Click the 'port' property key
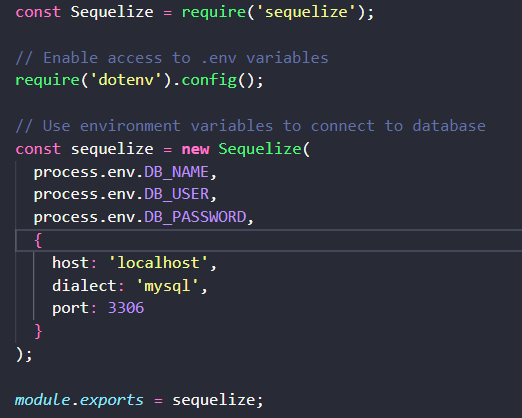 click(70, 309)
